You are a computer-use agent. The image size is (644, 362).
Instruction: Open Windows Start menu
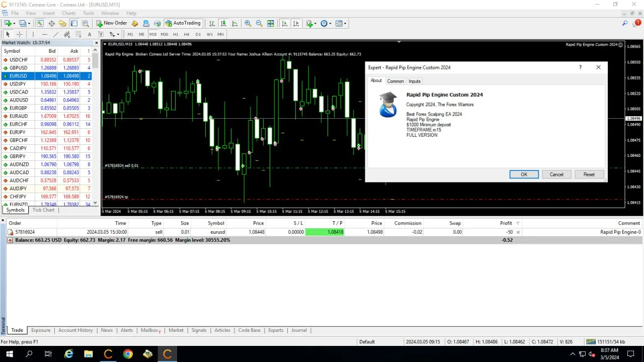point(9,354)
